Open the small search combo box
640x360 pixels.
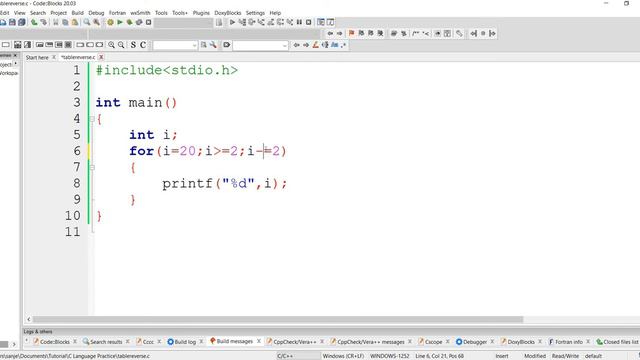coord(175,45)
